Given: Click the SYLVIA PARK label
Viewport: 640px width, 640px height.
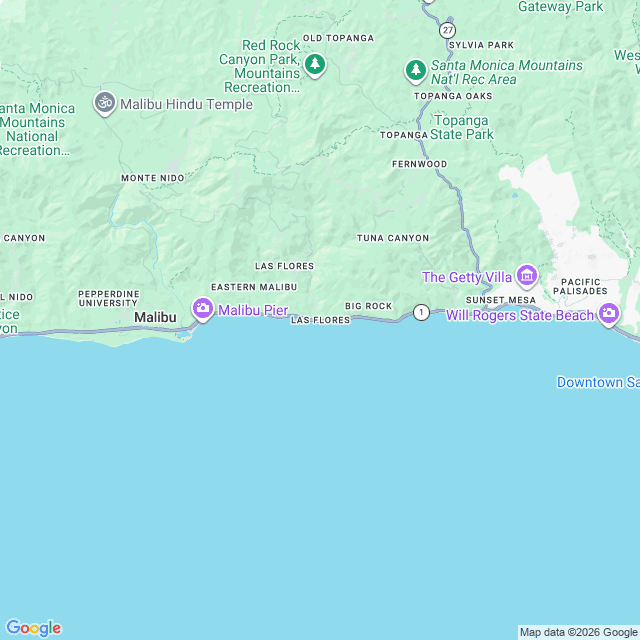Looking at the screenshot, I should click(x=481, y=45).
